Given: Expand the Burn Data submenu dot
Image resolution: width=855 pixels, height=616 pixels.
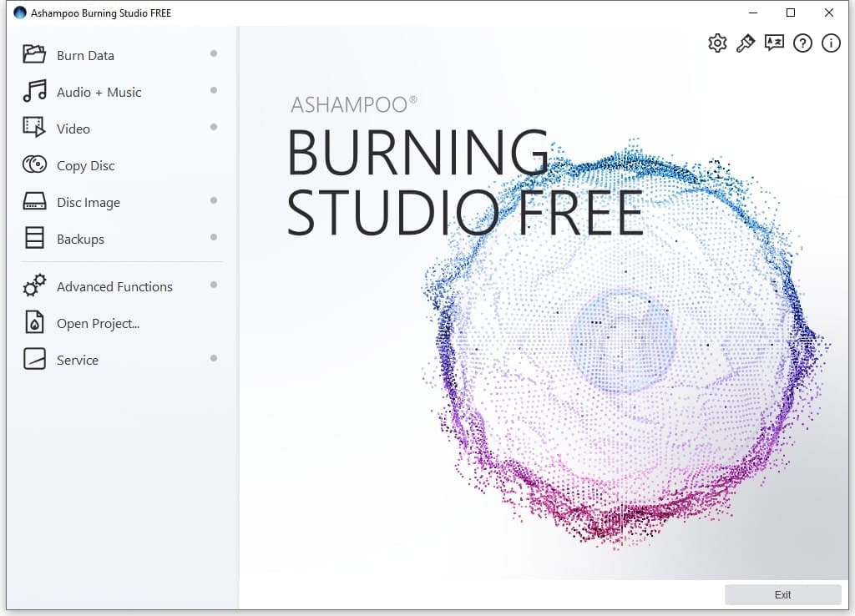Looking at the screenshot, I should pos(214,54).
